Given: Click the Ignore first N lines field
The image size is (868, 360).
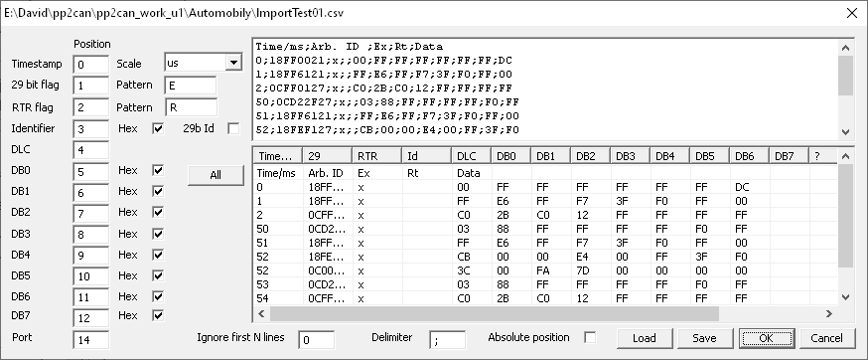Looking at the screenshot, I should 316,339.
